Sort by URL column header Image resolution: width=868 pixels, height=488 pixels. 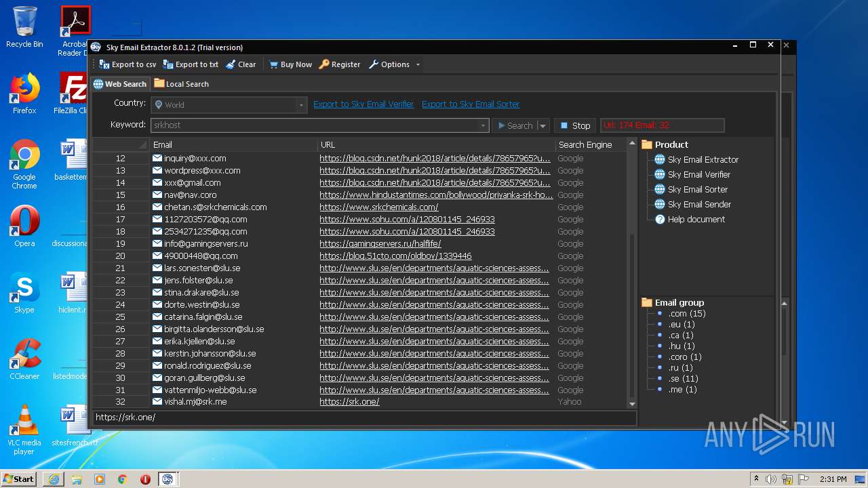(436, 144)
